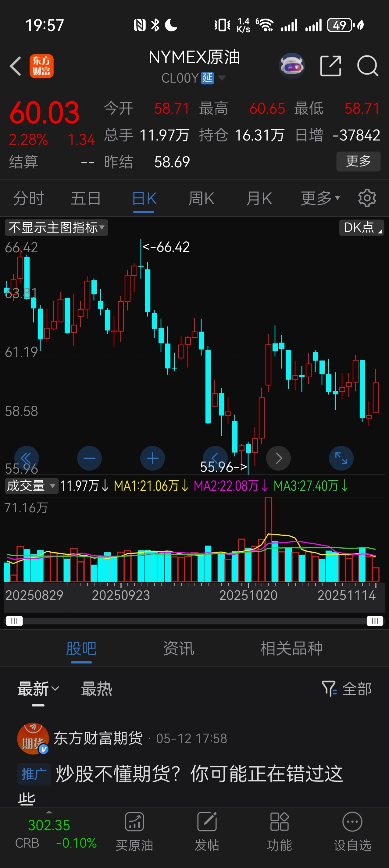This screenshot has height=868, width=389.
Task: Tap 东方财富期货 avatar
Action: [33, 738]
